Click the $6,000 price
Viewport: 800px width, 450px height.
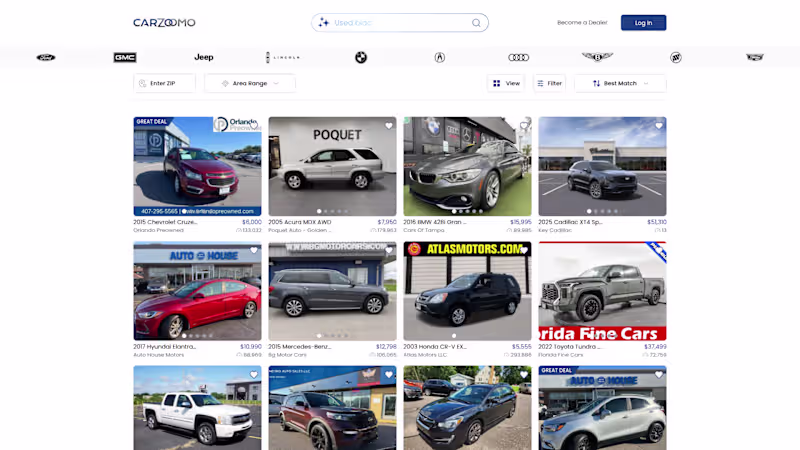(x=252, y=222)
